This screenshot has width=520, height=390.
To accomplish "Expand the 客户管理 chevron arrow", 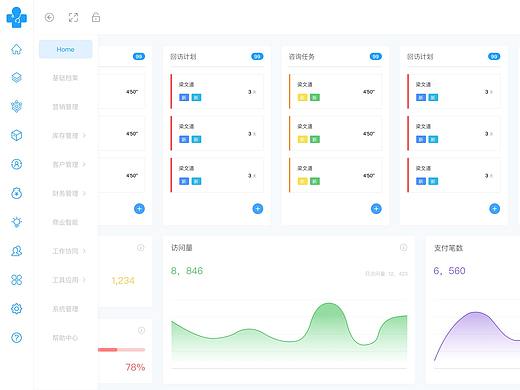I will (84, 164).
